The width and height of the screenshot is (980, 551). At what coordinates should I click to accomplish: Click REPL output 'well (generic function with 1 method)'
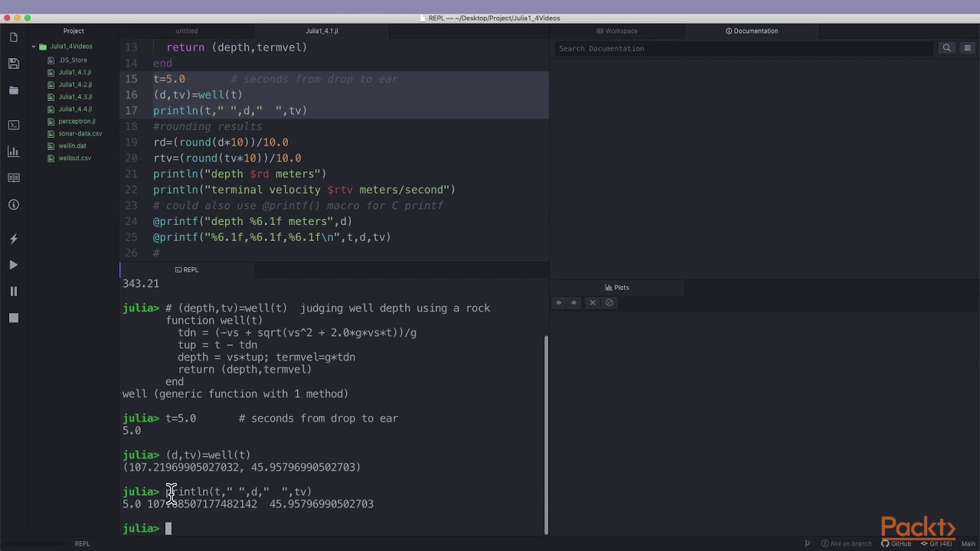[x=235, y=393]
